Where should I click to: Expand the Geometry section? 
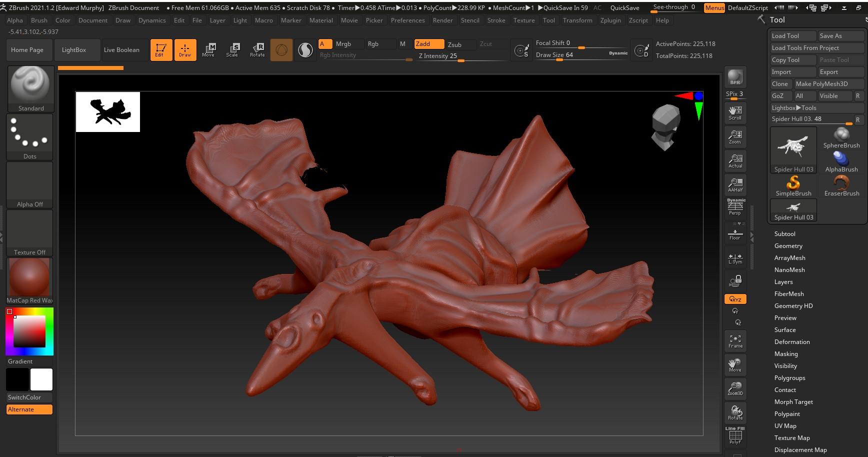788,246
